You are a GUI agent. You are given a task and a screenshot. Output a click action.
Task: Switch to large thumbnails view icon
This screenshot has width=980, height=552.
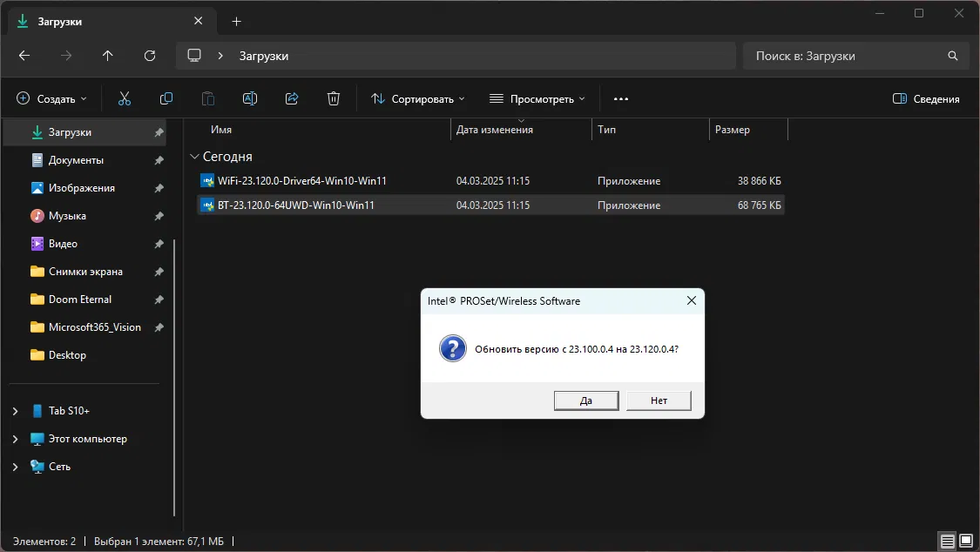(x=966, y=541)
